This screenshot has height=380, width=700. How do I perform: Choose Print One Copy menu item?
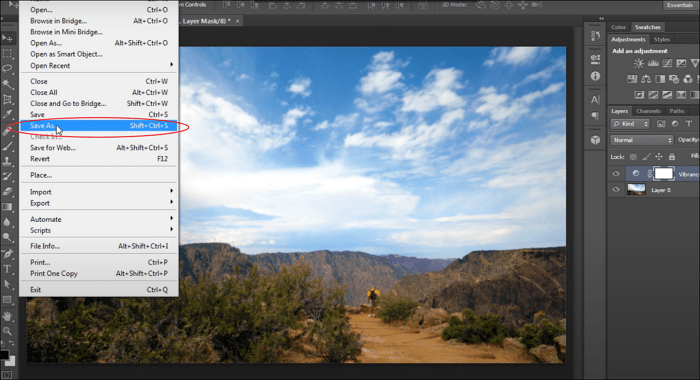98,273
